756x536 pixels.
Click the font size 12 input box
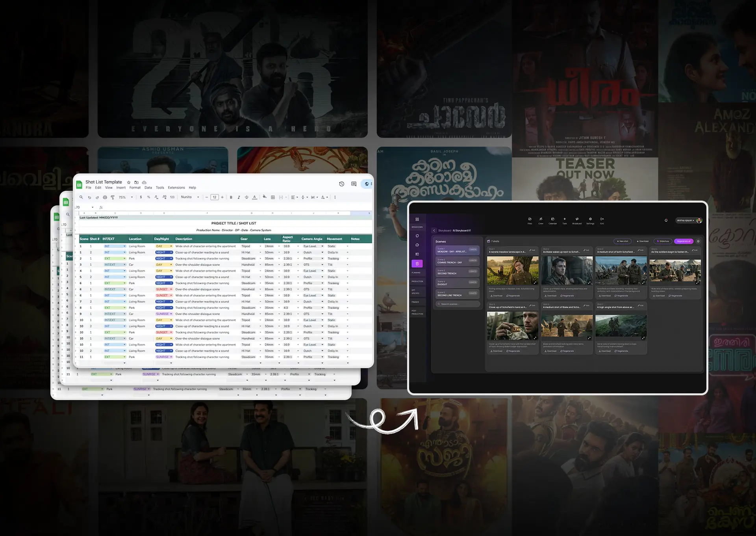215,197
